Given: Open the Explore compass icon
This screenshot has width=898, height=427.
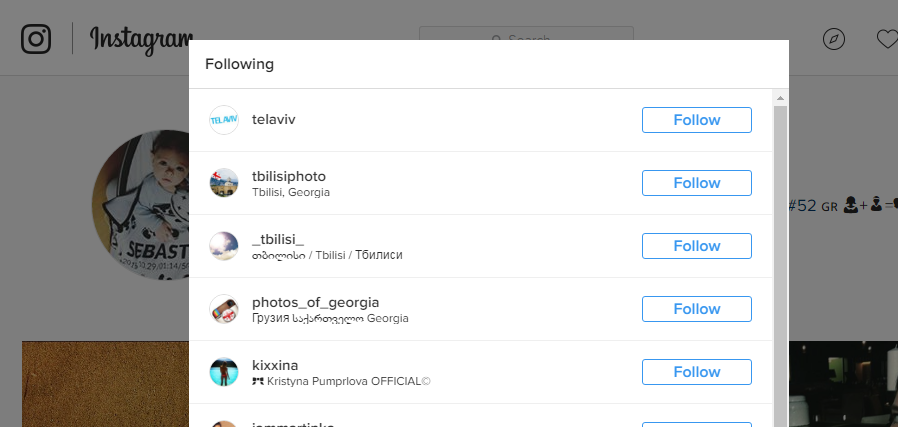Looking at the screenshot, I should (x=834, y=39).
